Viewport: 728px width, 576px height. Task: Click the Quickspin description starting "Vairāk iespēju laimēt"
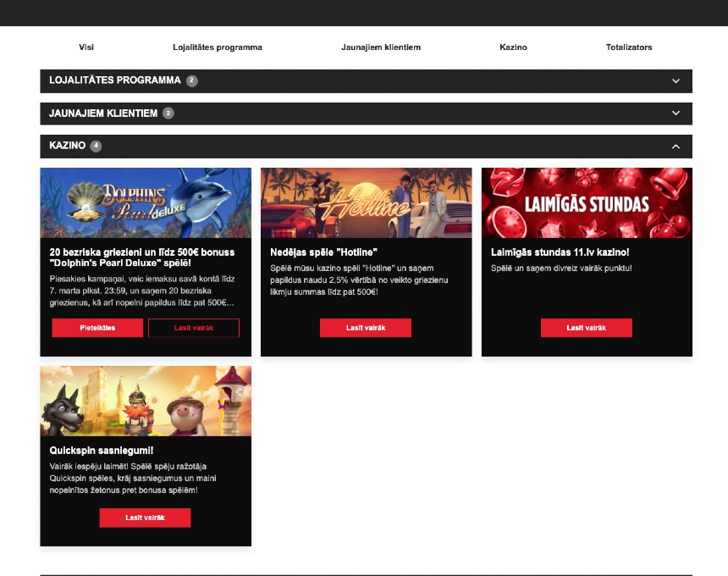pos(133,478)
